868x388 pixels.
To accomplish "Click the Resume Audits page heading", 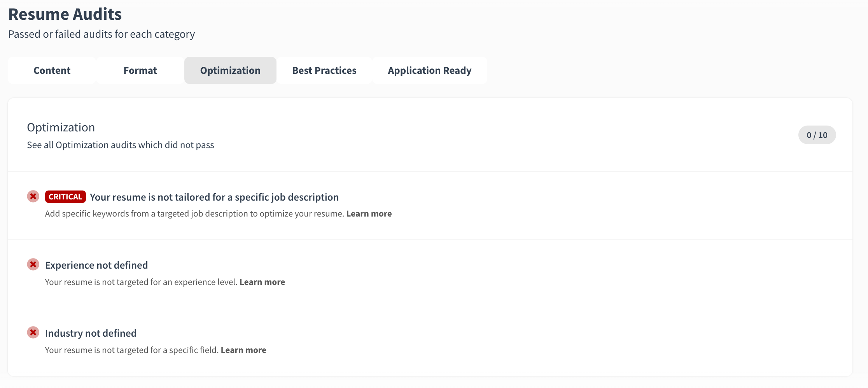I will [65, 14].
